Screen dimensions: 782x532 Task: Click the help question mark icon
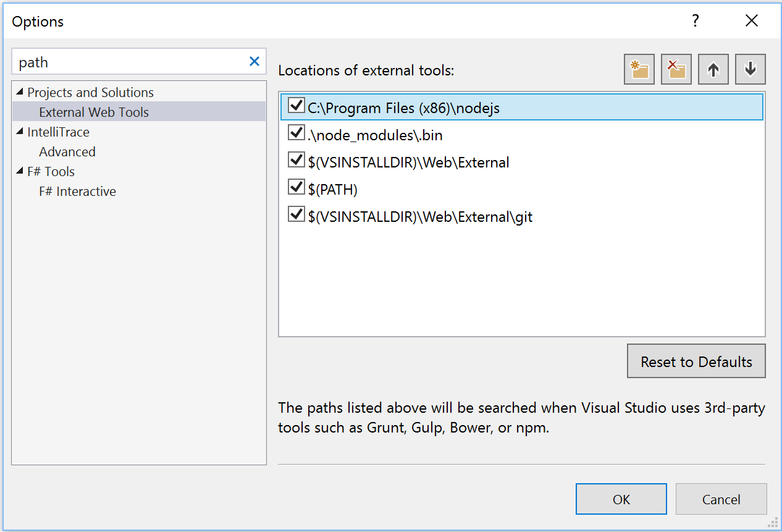(x=696, y=22)
